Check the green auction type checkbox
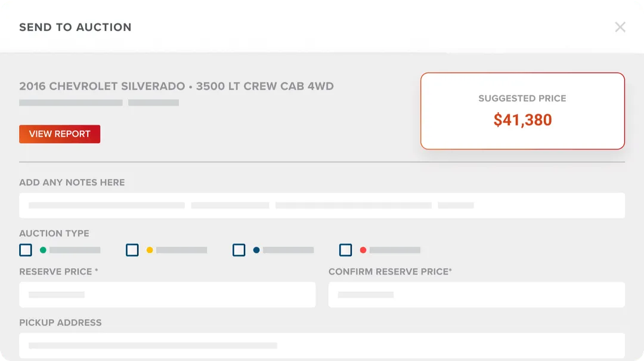Image resolution: width=644 pixels, height=361 pixels. [25, 250]
